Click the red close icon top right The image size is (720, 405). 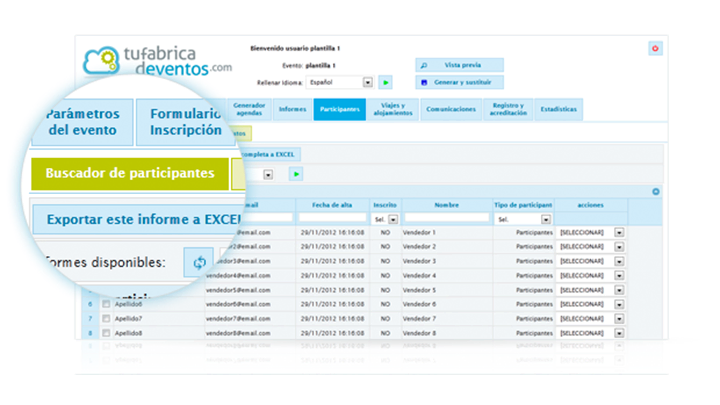655,48
